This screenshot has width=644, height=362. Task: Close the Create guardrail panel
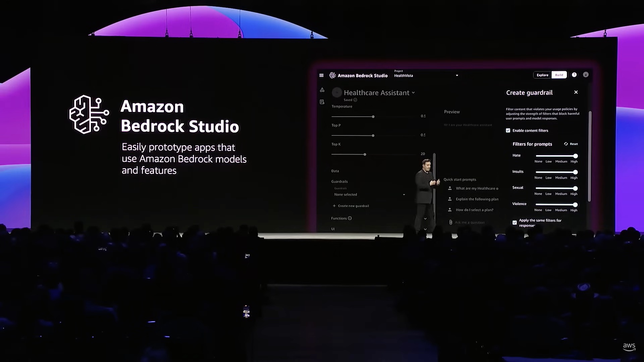coord(576,92)
